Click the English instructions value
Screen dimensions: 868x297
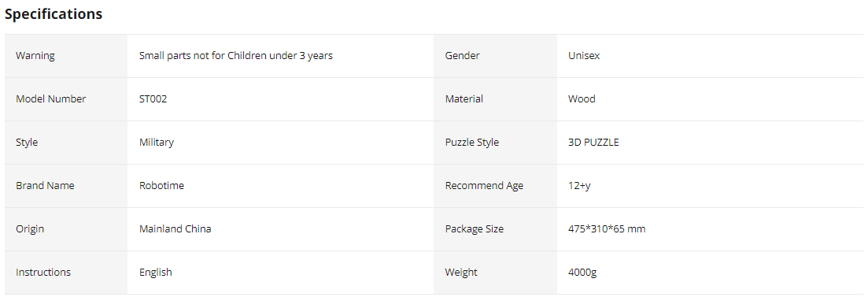click(x=156, y=272)
